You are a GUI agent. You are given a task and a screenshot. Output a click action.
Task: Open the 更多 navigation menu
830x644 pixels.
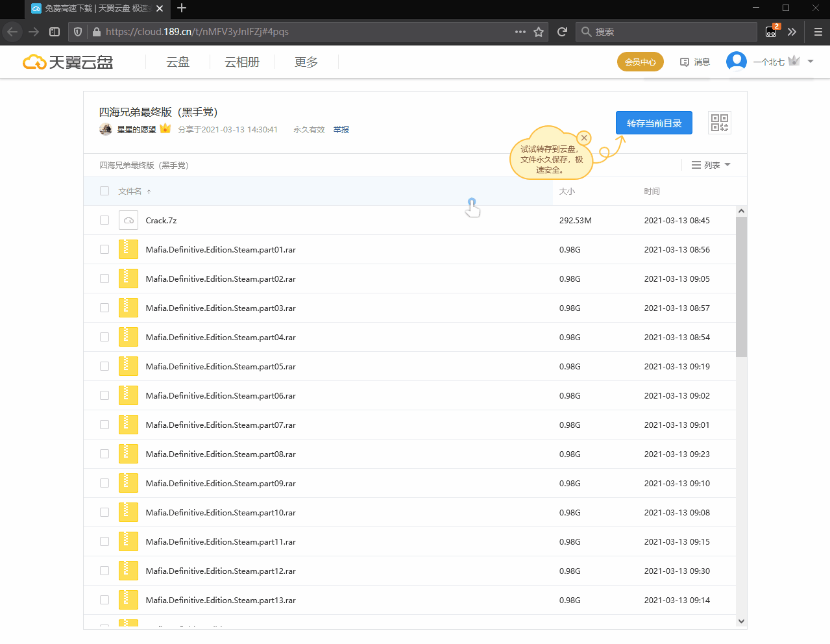306,62
